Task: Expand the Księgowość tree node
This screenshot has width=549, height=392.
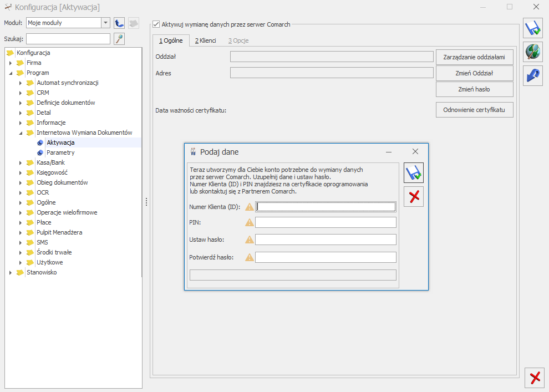Action: pos(21,173)
